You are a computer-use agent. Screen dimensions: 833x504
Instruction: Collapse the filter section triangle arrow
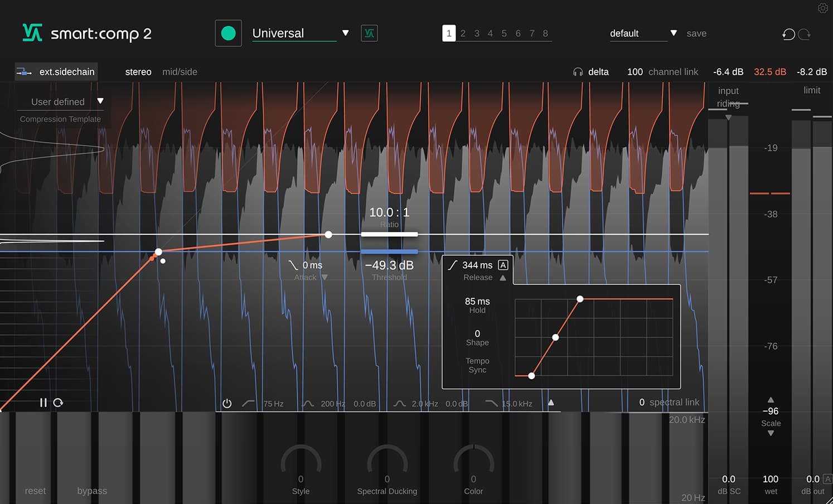tap(551, 403)
